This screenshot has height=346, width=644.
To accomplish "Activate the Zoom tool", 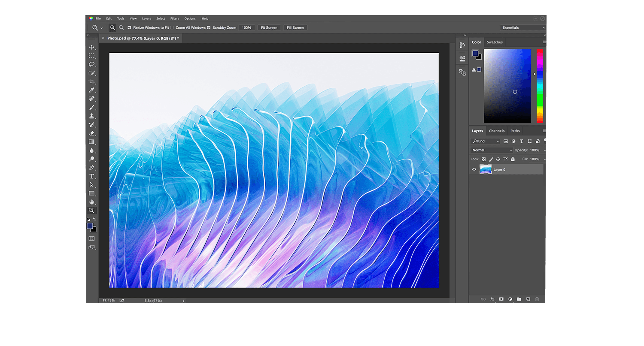I will [x=92, y=210].
